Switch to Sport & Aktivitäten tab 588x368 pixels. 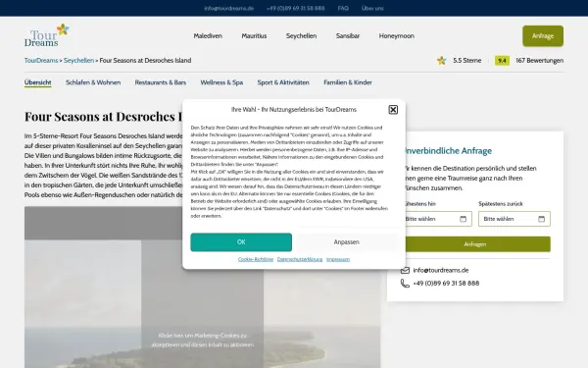click(283, 82)
